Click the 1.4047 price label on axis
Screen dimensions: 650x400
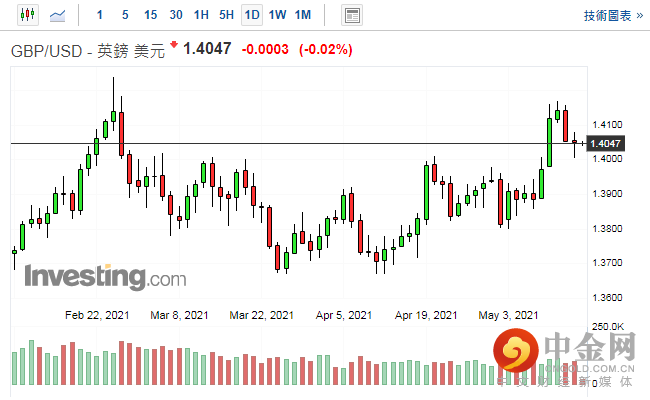point(605,143)
